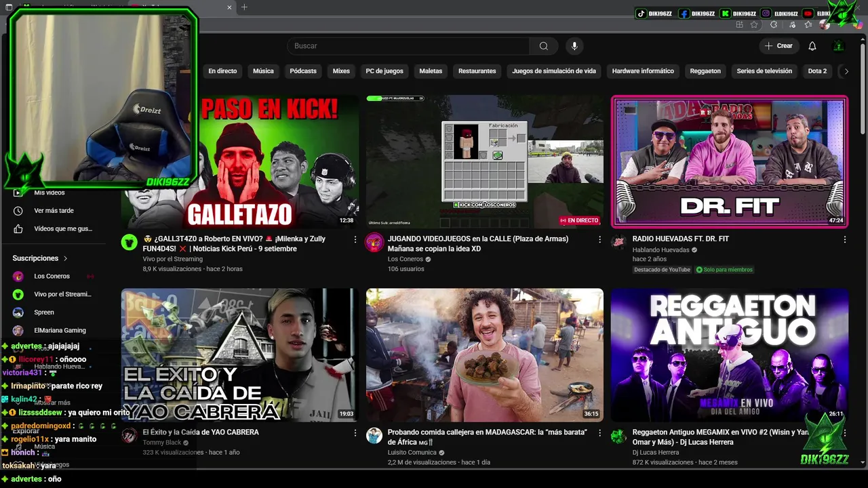
Task: Open Tommy Black channel name link
Action: 162,443
